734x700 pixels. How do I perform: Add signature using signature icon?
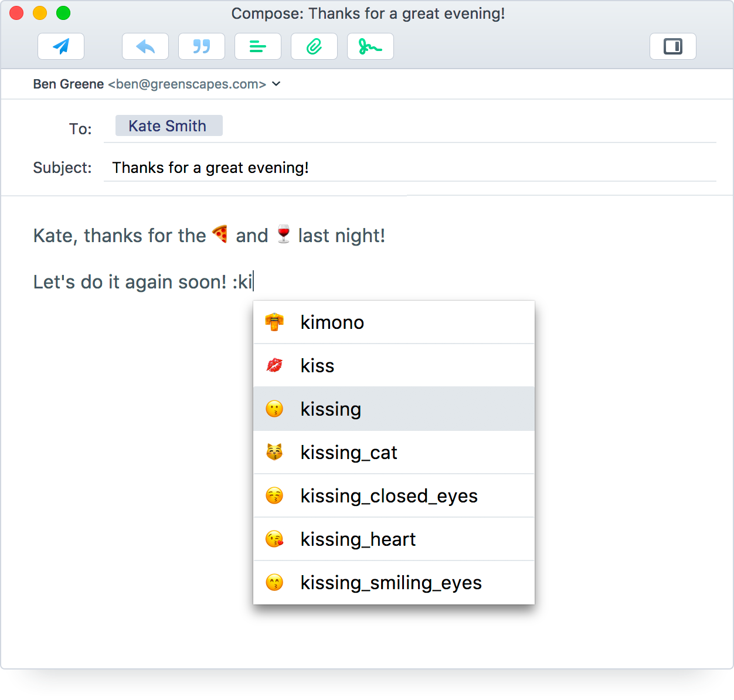pyautogui.click(x=371, y=46)
